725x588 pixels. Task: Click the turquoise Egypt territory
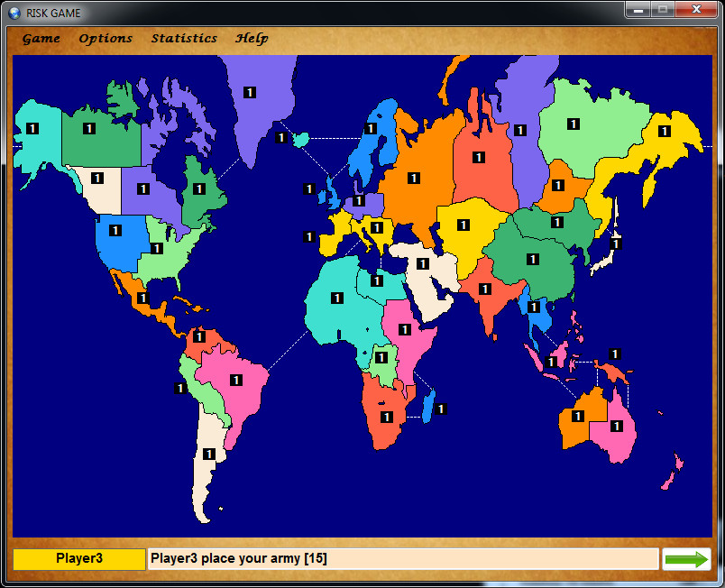[x=377, y=281]
